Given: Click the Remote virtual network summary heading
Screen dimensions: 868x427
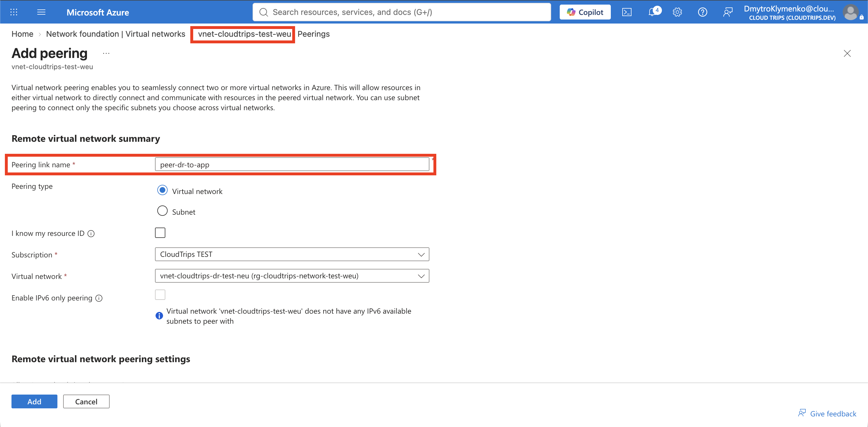Looking at the screenshot, I should click(86, 139).
